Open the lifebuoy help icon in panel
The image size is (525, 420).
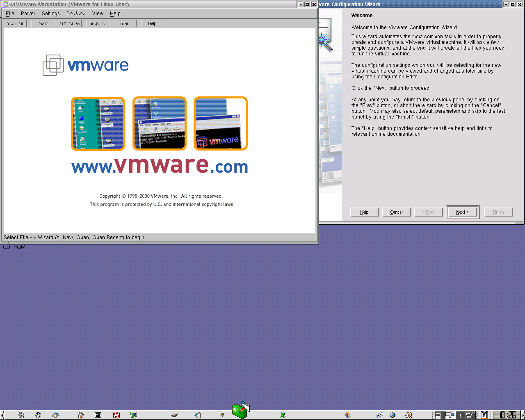point(116,415)
